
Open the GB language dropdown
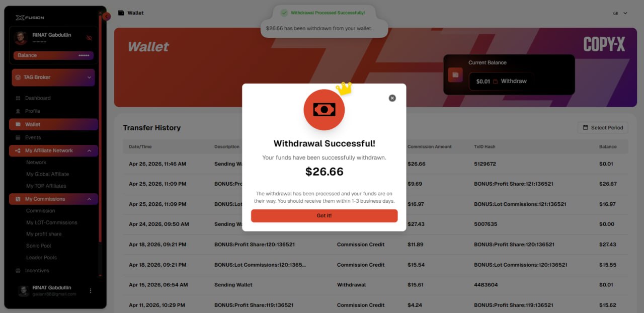[620, 13]
